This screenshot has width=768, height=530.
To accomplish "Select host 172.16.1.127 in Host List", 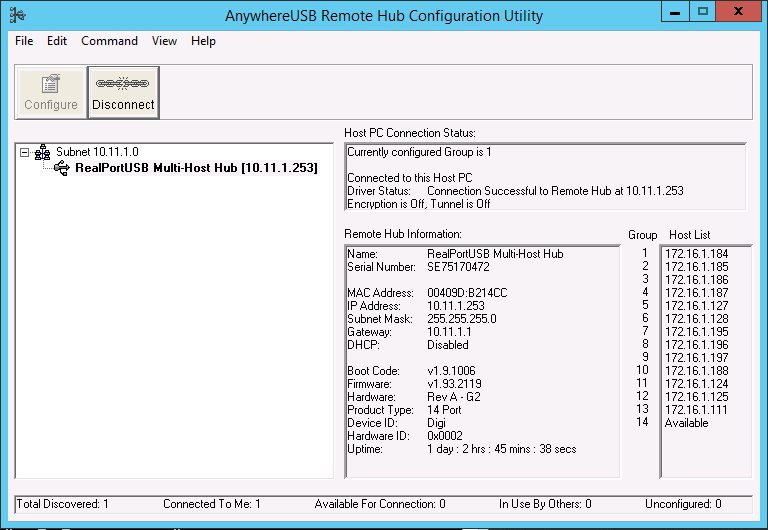I will [x=696, y=306].
